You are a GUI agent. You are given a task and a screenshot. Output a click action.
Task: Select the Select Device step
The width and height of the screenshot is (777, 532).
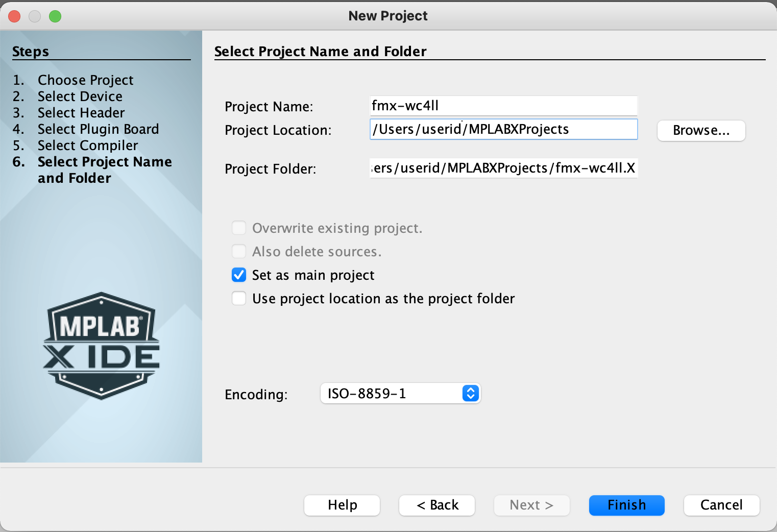[80, 96]
